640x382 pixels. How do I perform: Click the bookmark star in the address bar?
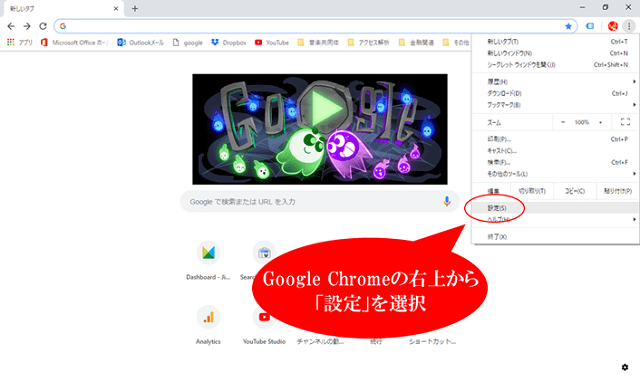[x=568, y=26]
